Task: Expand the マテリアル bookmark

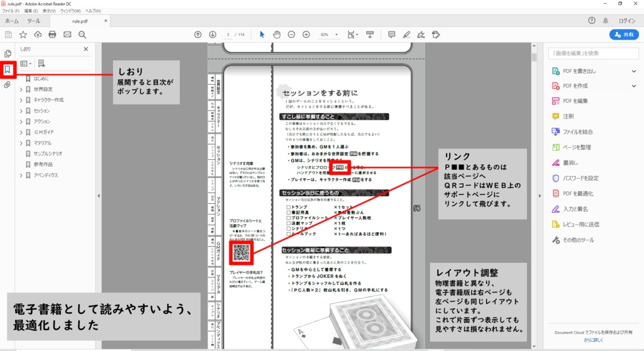Action: point(21,143)
